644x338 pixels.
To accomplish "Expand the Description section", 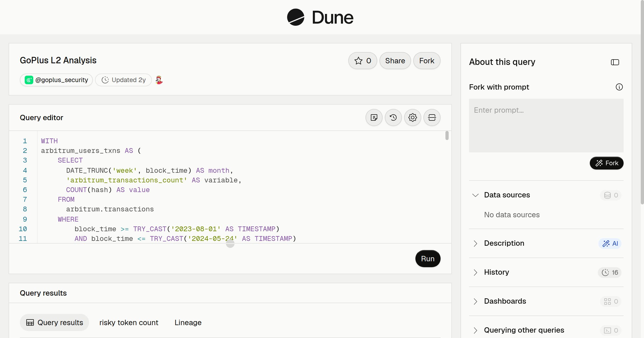I will tap(475, 243).
